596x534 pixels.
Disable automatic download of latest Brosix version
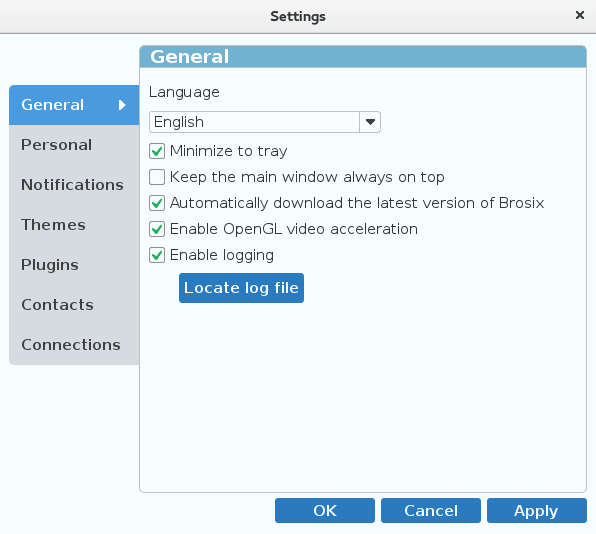[157, 203]
